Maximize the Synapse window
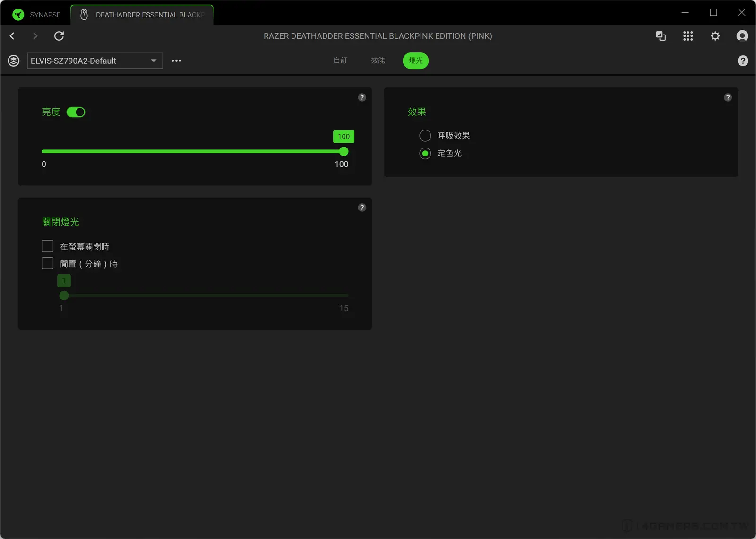Viewport: 756px width, 539px height. pyautogui.click(x=713, y=13)
